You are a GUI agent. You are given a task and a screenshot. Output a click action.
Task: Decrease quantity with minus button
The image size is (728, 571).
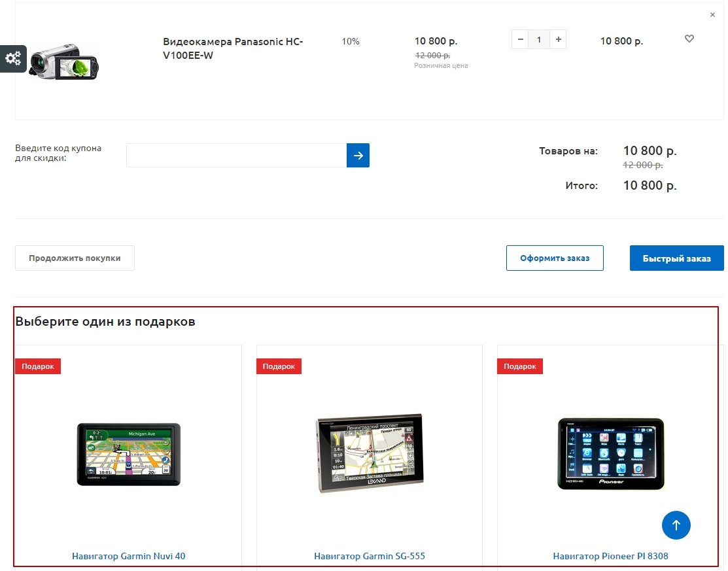[520, 39]
